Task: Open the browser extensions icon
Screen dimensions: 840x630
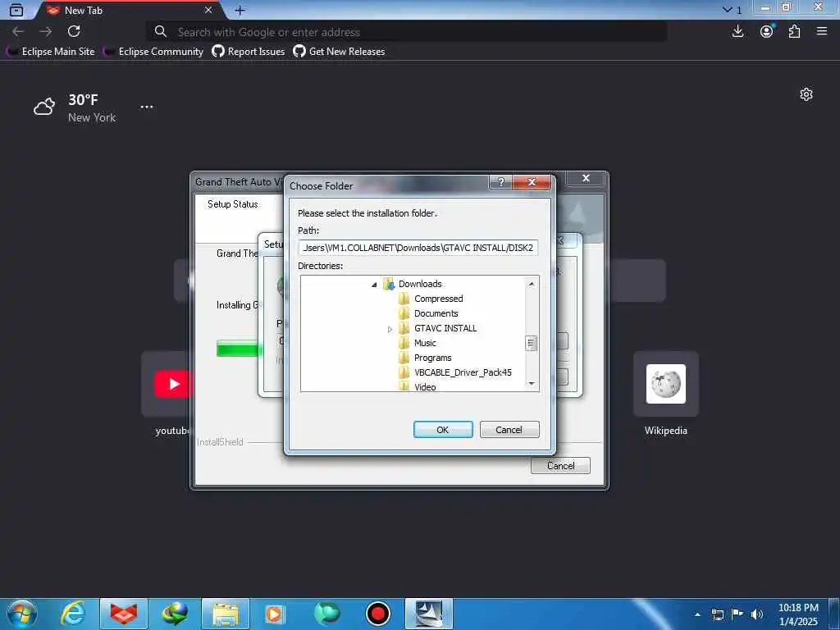Action: pos(794,32)
